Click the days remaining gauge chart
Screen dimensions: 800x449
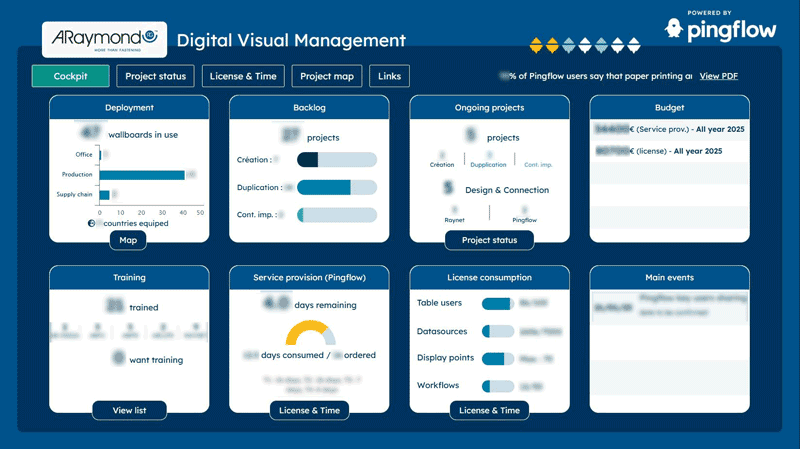click(310, 333)
